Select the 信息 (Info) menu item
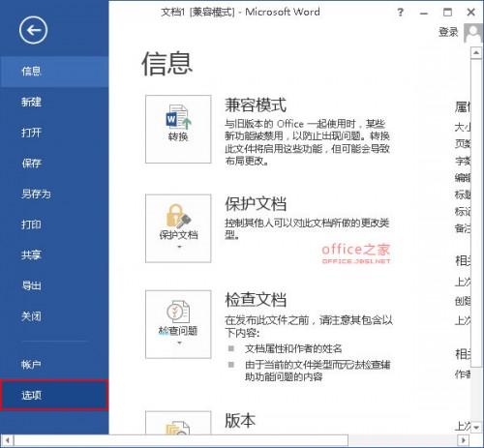This screenshot has height=448, width=484. click(x=54, y=72)
